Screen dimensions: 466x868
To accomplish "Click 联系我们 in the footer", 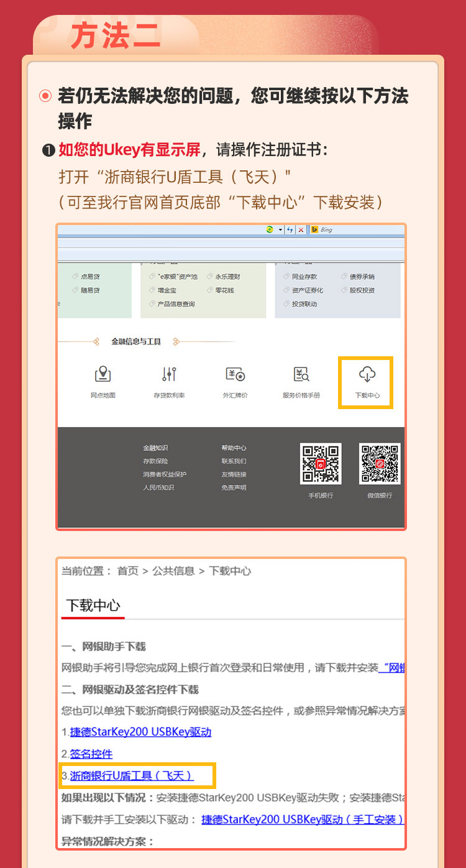I will coord(234,461).
